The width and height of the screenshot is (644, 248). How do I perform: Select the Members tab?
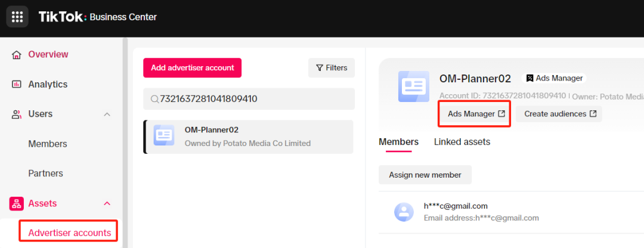click(x=398, y=142)
